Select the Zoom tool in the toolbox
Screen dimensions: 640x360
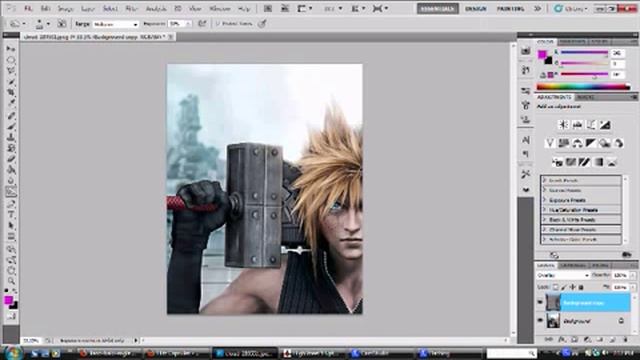point(11,280)
